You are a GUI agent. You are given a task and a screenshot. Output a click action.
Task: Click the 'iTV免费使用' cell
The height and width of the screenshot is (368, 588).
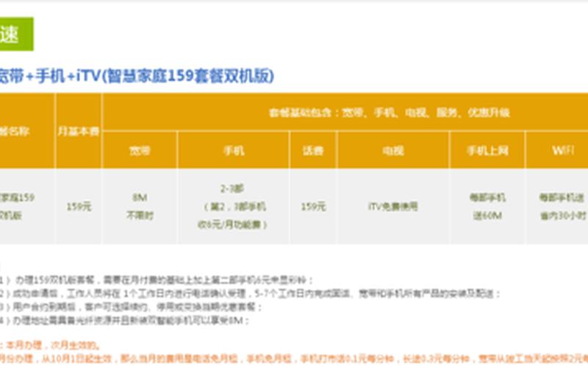[393, 207]
